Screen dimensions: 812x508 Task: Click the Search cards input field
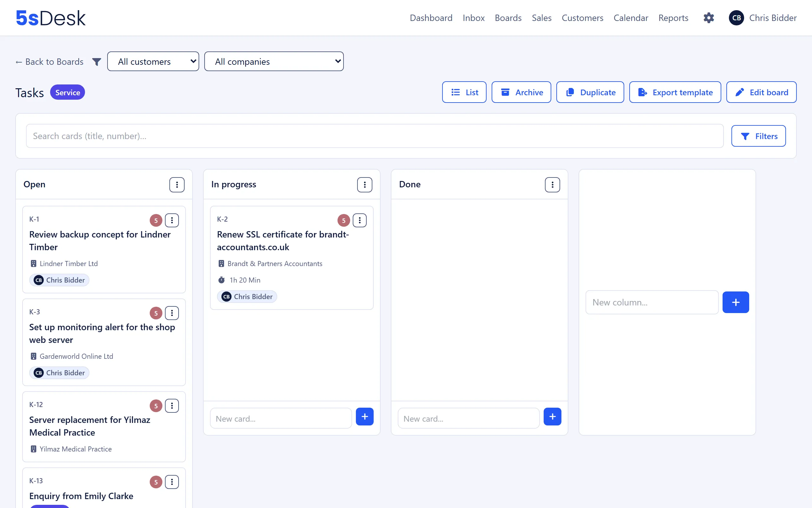(x=375, y=136)
